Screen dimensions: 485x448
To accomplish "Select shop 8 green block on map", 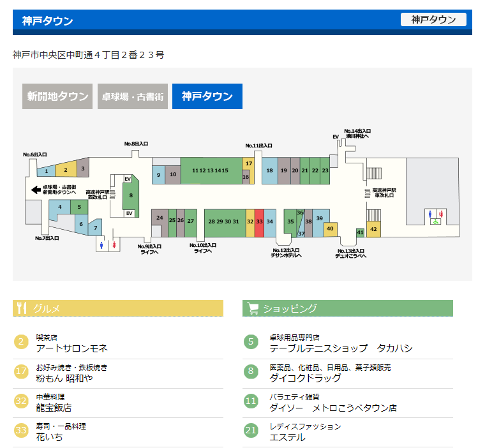I will (x=131, y=195).
